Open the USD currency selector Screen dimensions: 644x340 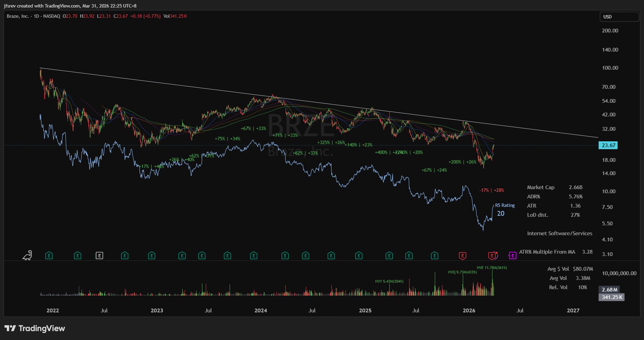tap(619, 17)
